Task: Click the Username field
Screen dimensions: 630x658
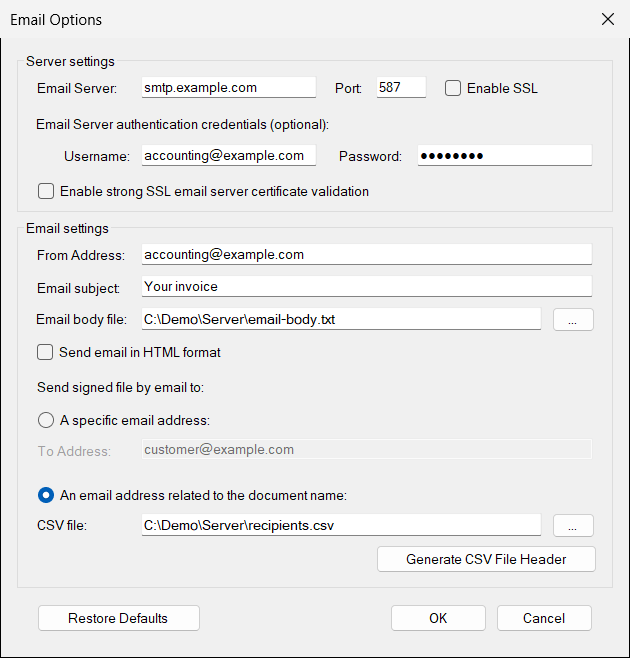Action: tap(229, 155)
